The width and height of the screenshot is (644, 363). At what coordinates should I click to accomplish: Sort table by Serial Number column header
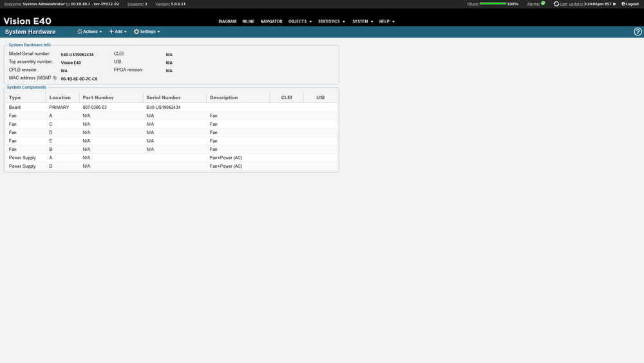point(164,97)
